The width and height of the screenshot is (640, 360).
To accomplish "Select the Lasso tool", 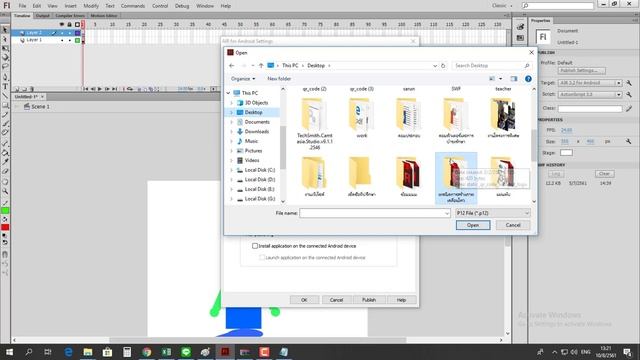I will tap(5, 67).
